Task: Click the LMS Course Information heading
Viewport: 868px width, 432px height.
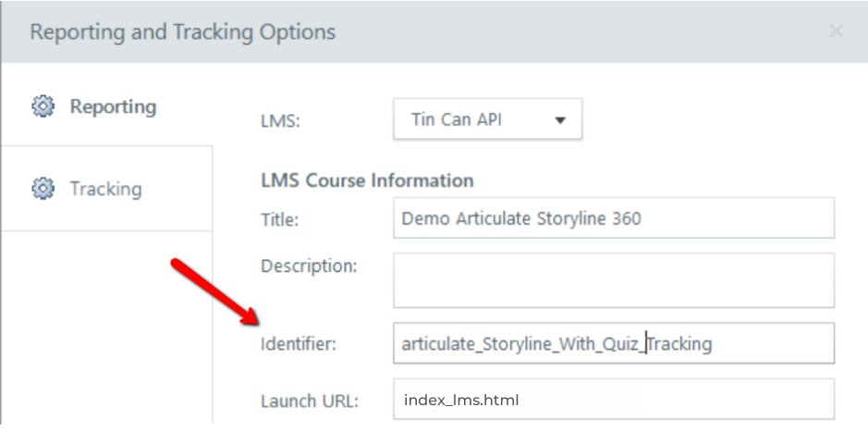Action: point(367,180)
